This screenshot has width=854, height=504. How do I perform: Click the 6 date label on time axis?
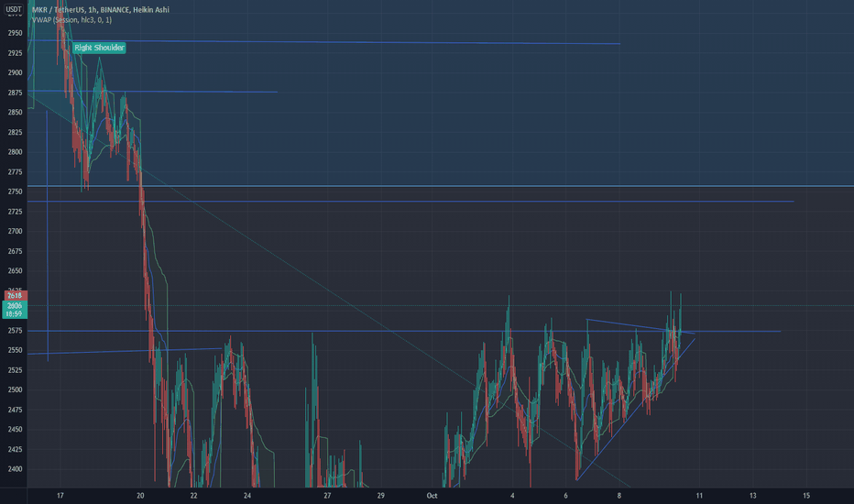point(566,496)
